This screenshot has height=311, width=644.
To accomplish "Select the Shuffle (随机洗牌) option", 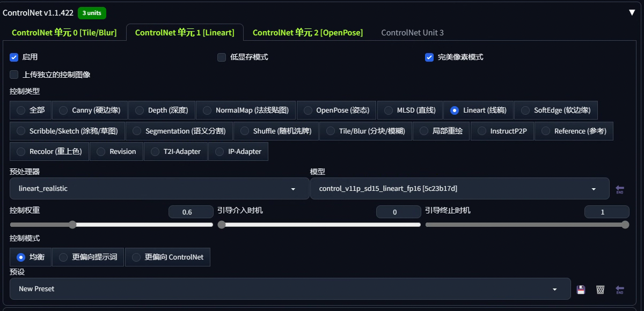I will [x=276, y=131].
